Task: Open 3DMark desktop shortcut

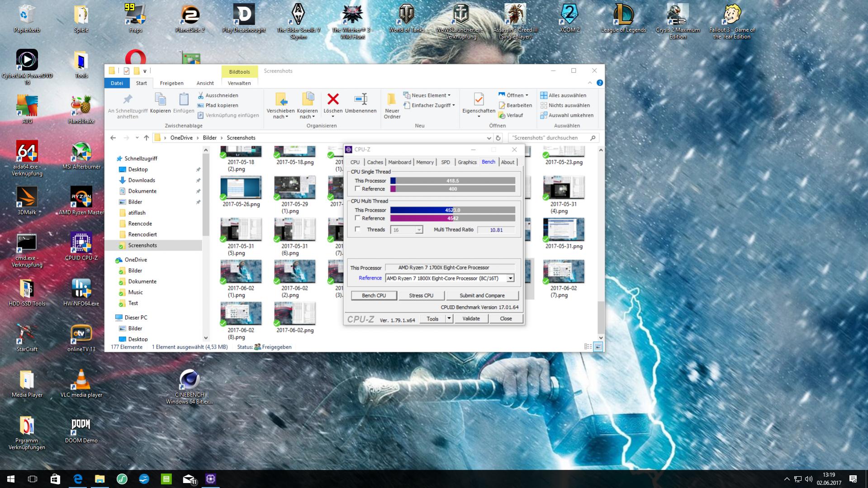Action: [x=27, y=201]
